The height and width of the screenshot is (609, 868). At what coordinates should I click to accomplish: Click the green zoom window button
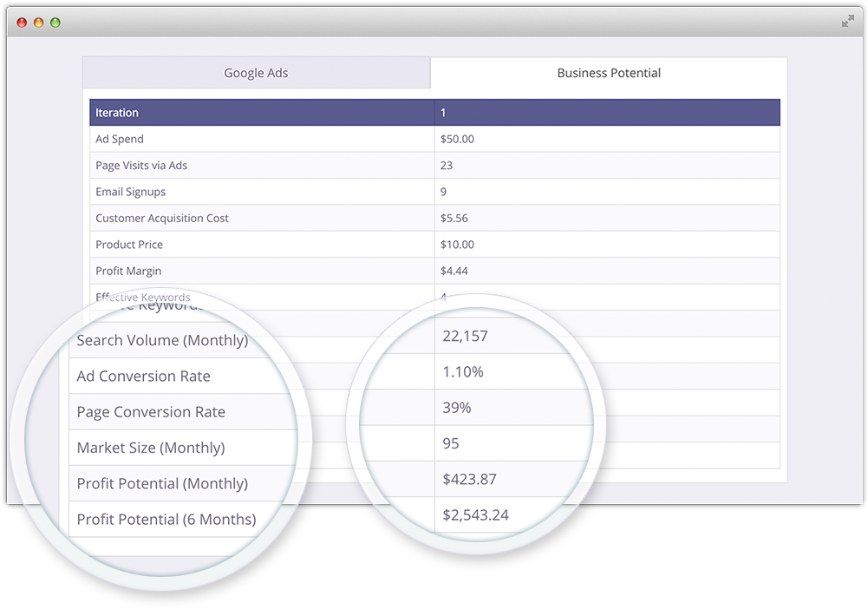coord(55,23)
